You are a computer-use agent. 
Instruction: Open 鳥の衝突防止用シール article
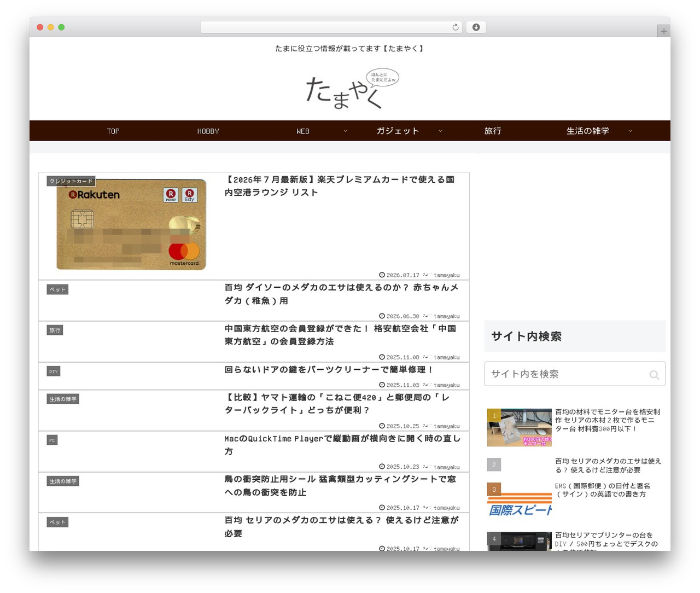point(340,486)
